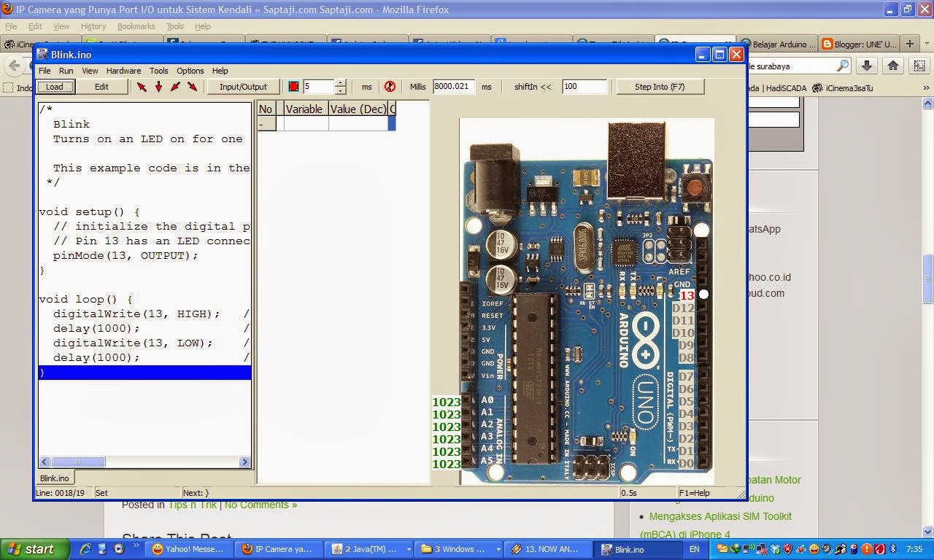Click the search magnifier icon in Firefox

coord(843,66)
